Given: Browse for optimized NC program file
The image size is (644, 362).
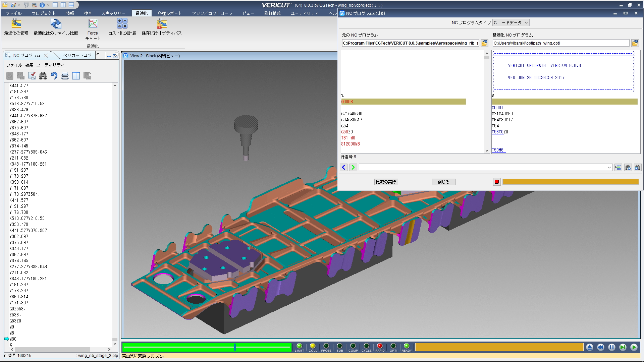Looking at the screenshot, I should point(635,43).
